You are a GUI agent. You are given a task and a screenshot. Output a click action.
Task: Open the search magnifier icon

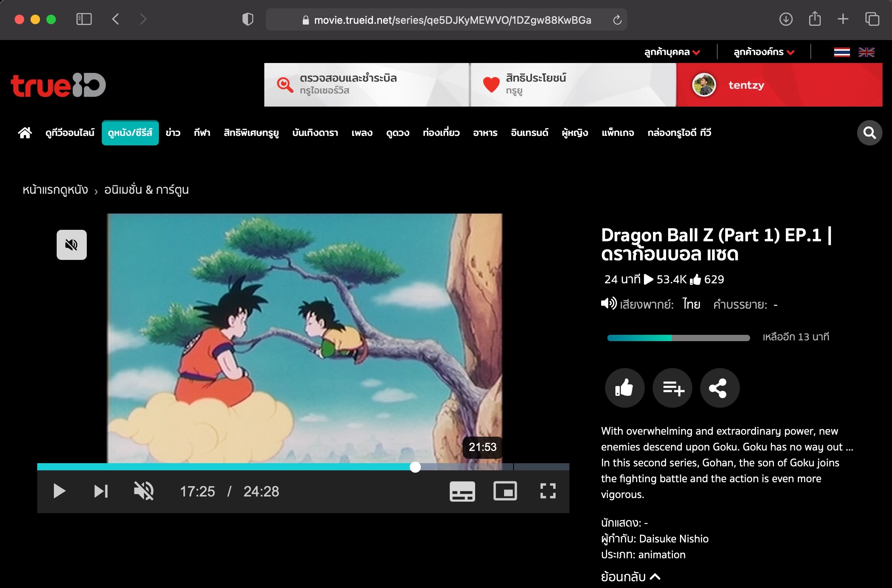pos(869,133)
